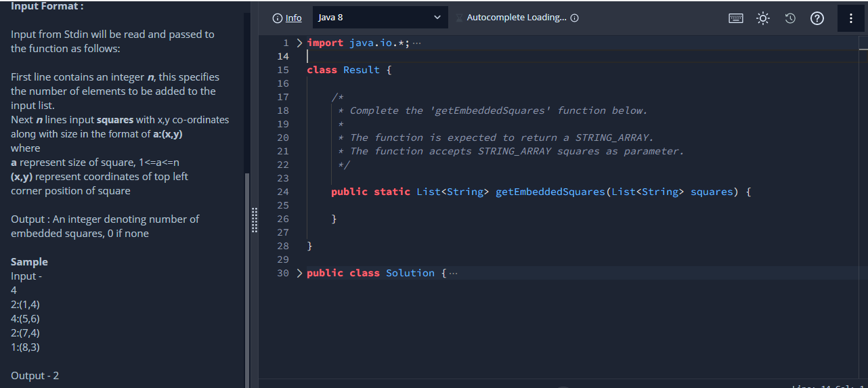Click the getEmbeddedSquares method name on line 24
868x388 pixels.
(550, 192)
